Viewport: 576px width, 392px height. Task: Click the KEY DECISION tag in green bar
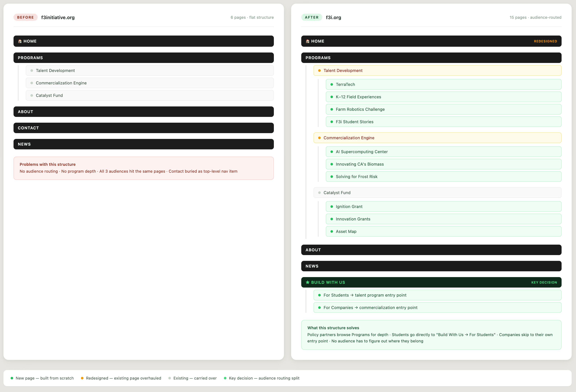coord(544,282)
